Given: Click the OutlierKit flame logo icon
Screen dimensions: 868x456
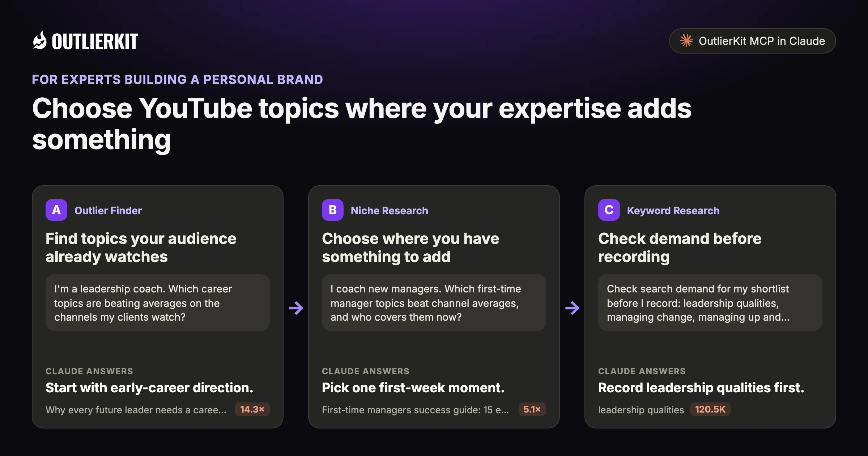Looking at the screenshot, I should click(x=39, y=40).
